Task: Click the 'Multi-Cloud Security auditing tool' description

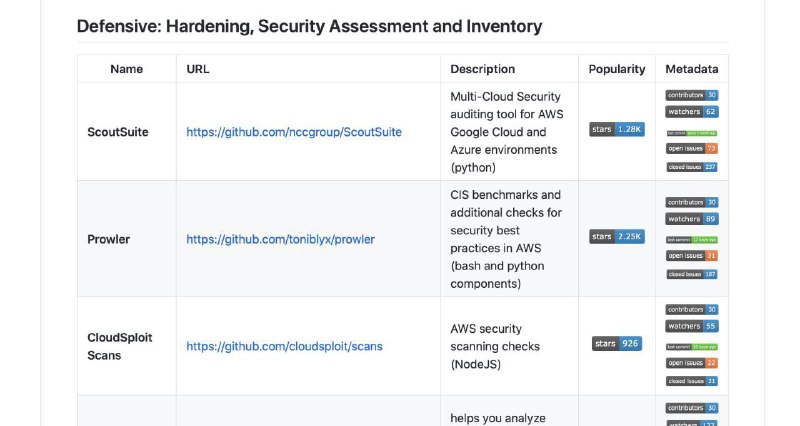Action: 507,132
